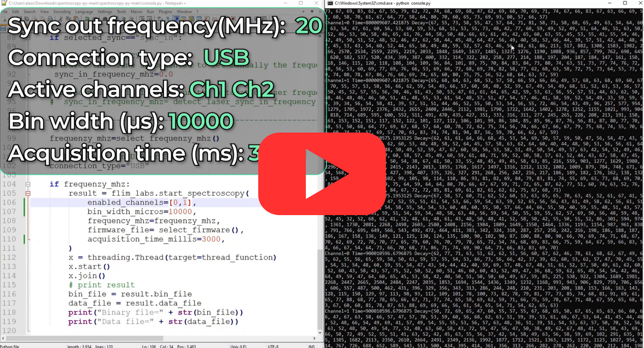Click the plus icon on the menu bar
644x348 pixels.
[x=303, y=11]
